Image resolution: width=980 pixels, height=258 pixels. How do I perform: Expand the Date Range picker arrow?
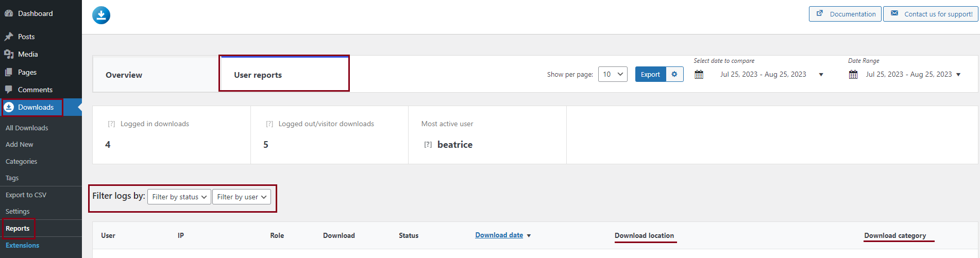point(958,75)
